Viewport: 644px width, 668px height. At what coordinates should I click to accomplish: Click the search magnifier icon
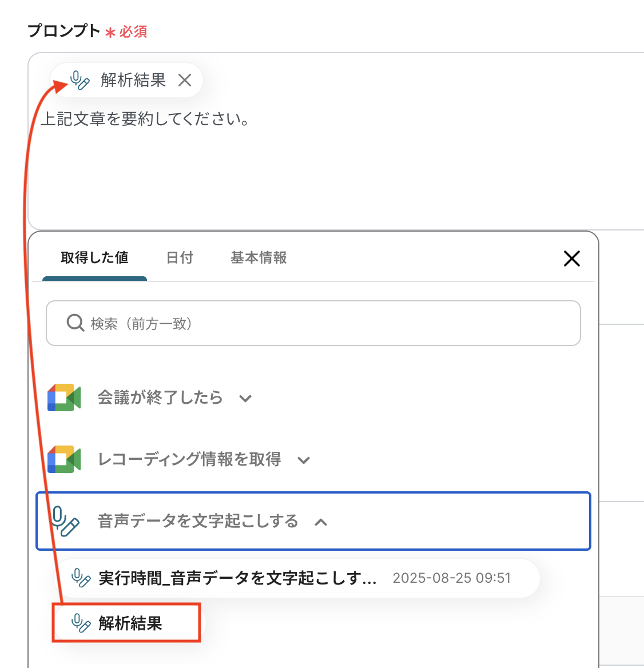(x=75, y=323)
